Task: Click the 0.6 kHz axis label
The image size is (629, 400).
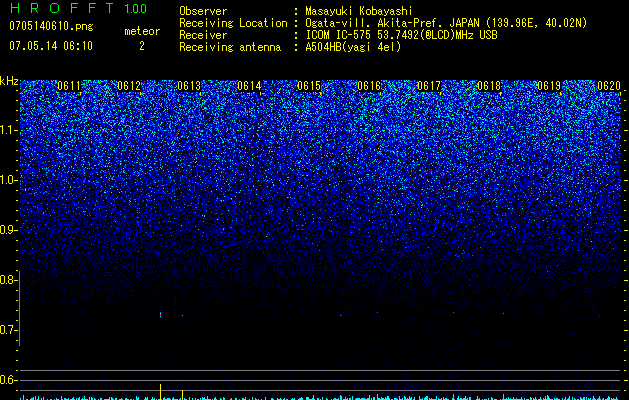Action: (8, 380)
